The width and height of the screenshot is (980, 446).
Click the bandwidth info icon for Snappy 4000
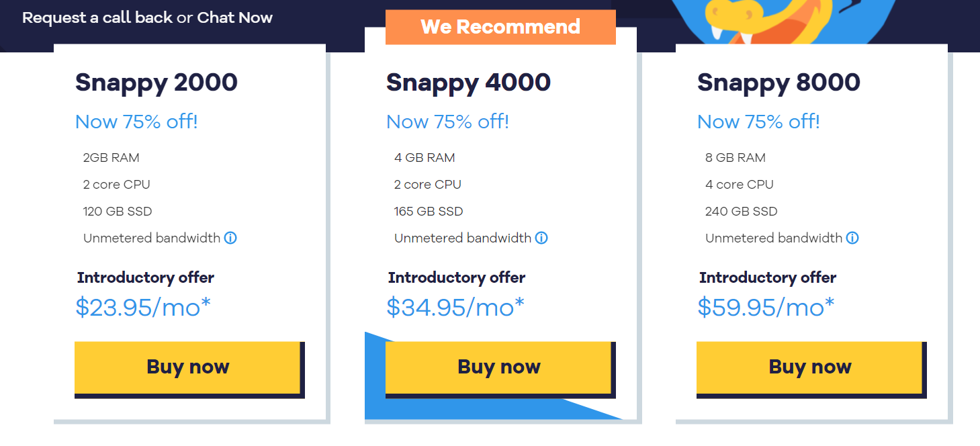(541, 238)
